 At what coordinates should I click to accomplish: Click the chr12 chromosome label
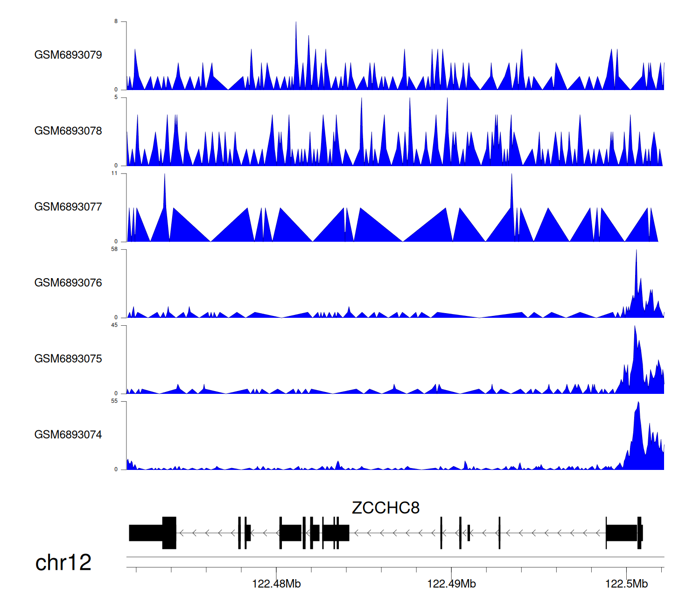63,563
